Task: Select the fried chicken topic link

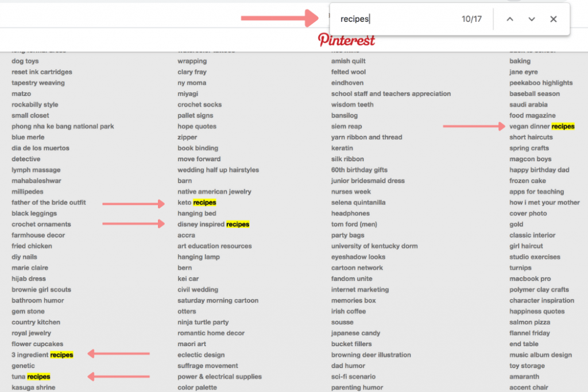Action: 32,246
